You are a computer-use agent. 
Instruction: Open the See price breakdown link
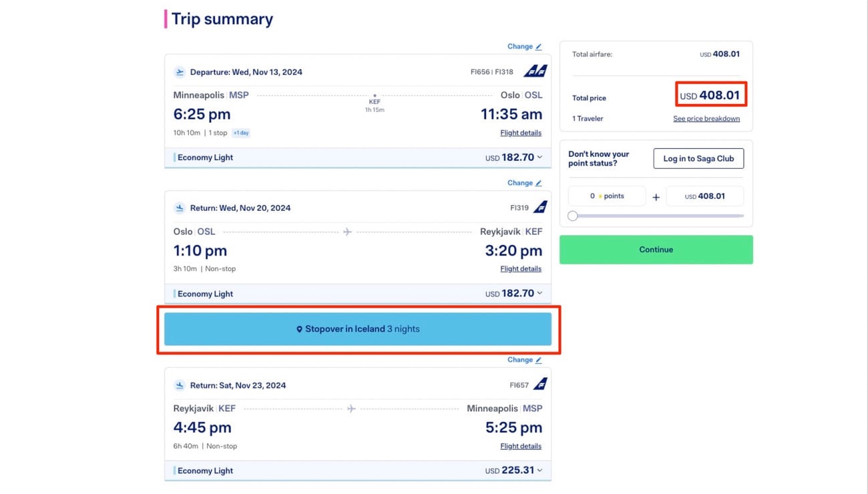pos(706,118)
